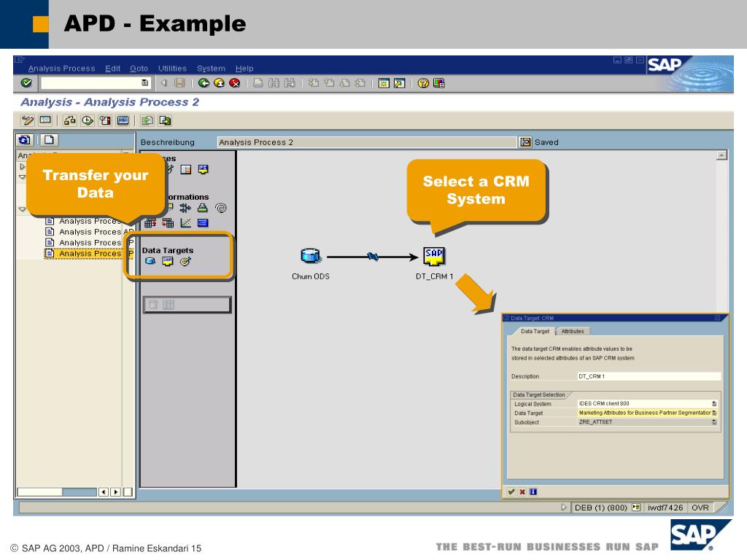Expand the status bar system info arrow

[x=564, y=507]
